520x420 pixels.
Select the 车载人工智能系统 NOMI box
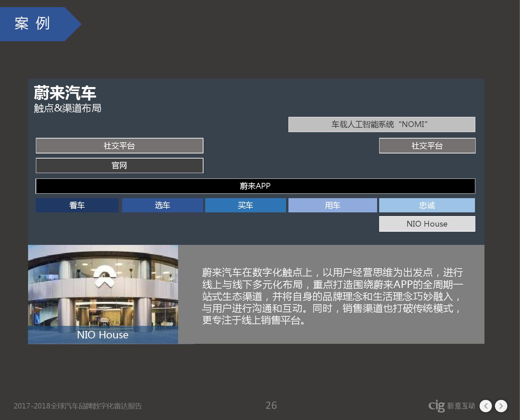382,124
